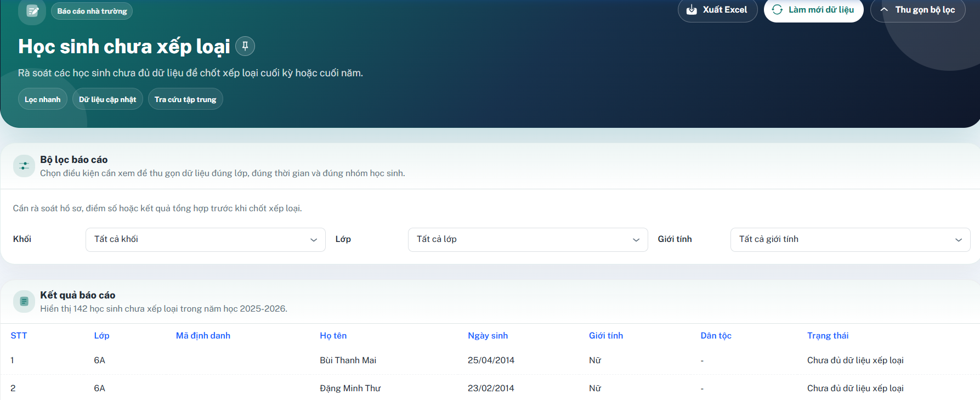Open the Khối dropdown
The height and width of the screenshot is (400, 980).
click(206, 240)
